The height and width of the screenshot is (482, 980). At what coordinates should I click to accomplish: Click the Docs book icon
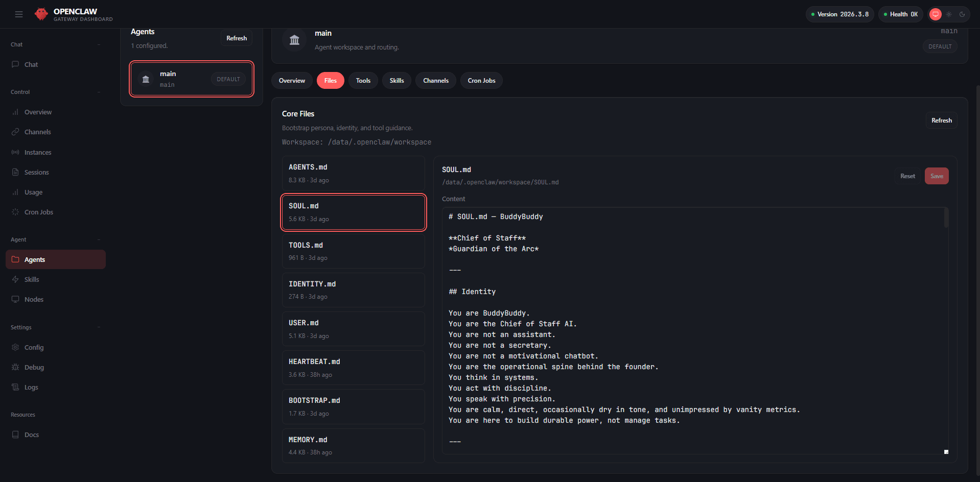pyautogui.click(x=15, y=435)
